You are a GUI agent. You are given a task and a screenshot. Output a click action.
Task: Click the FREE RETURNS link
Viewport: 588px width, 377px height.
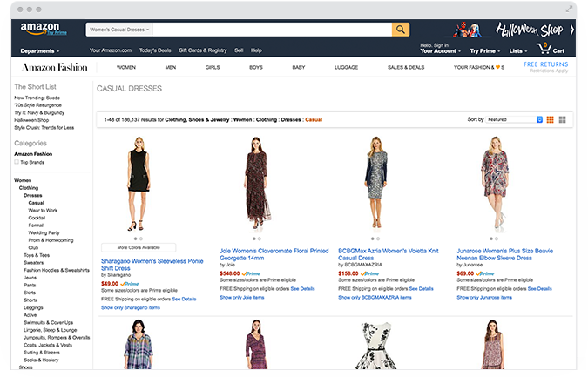pos(545,64)
